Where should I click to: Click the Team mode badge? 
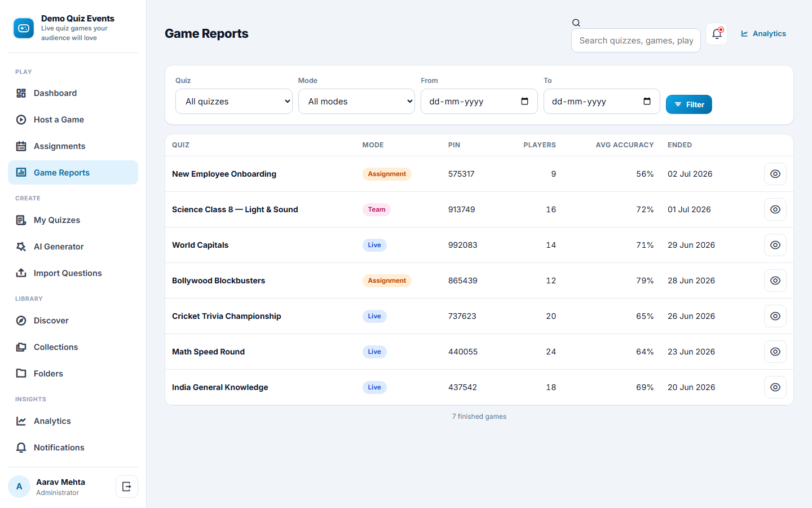tap(377, 209)
